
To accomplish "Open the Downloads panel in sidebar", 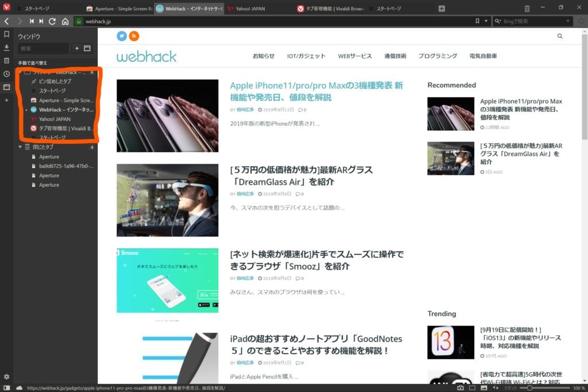I will [6, 48].
